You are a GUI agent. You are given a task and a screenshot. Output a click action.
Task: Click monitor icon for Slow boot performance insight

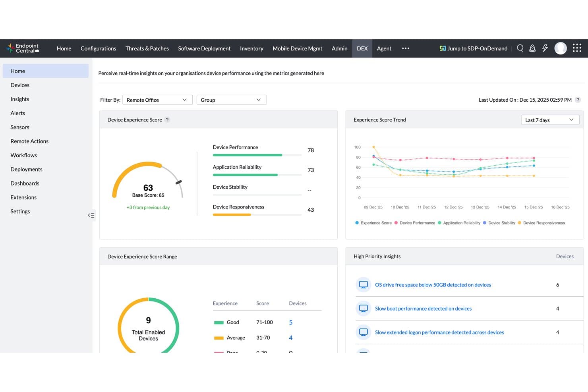(x=363, y=308)
